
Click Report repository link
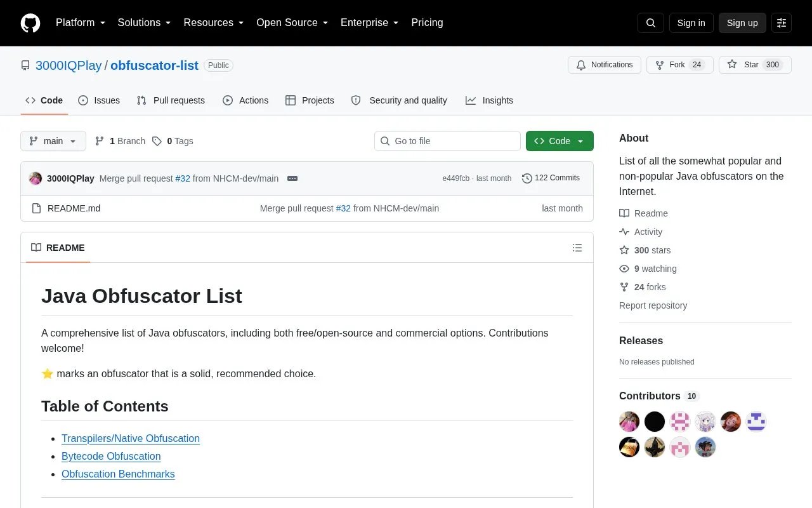[x=653, y=305]
